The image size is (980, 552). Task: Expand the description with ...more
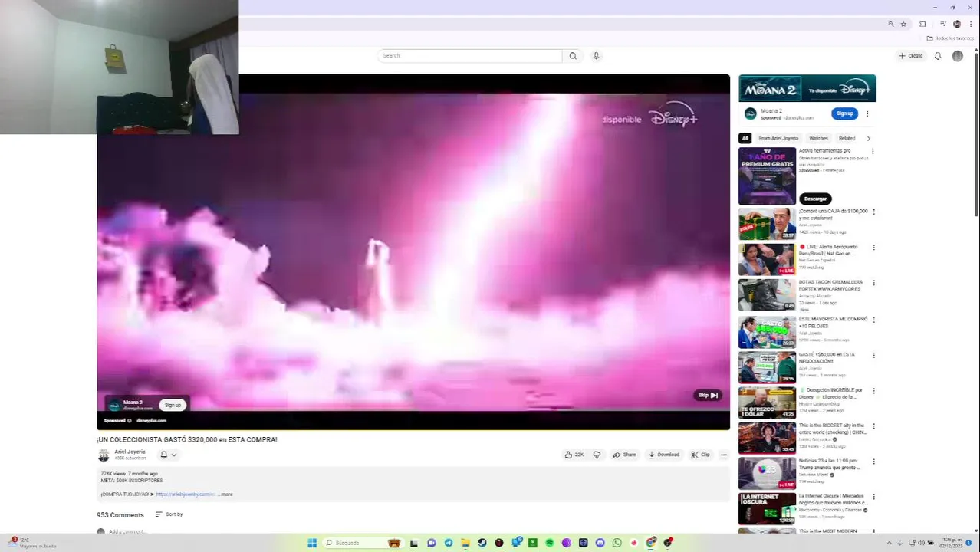tap(225, 495)
